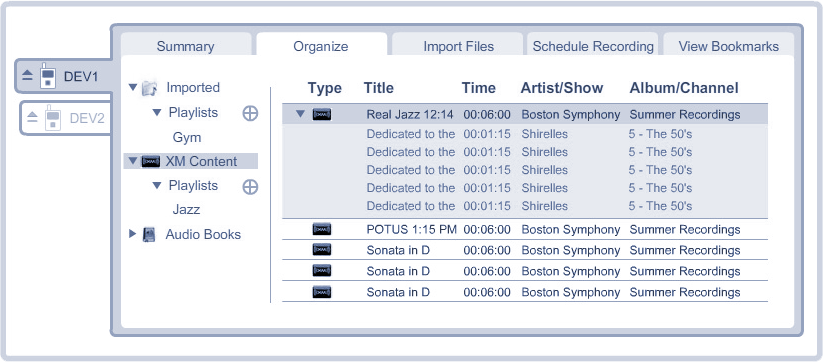This screenshot has width=823, height=362.
Task: Select the Gym playlist
Action: click(x=187, y=138)
